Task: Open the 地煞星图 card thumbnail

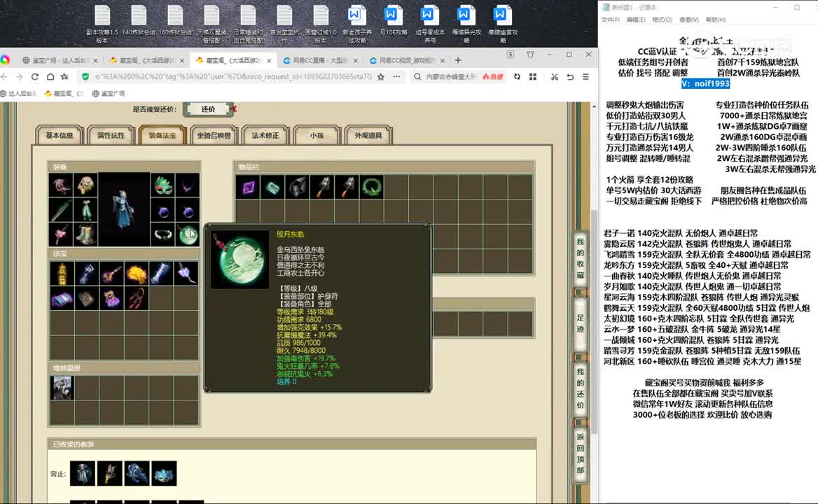Action: [x=62, y=388]
